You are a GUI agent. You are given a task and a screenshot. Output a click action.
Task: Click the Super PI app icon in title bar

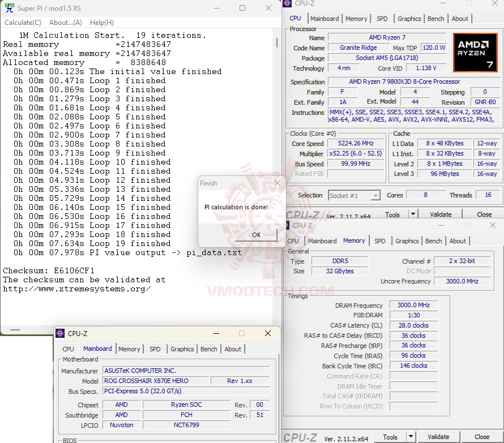[9, 8]
